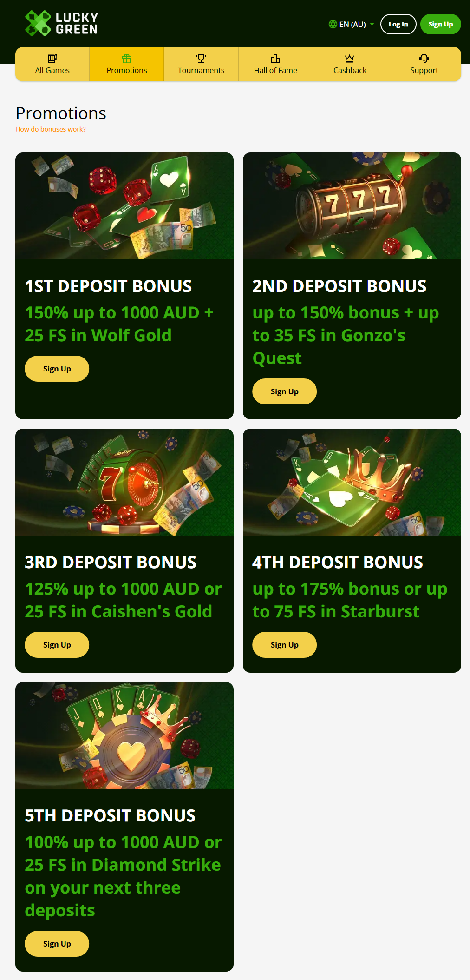
Task: Click the 3rd Deposit Bonus roulette image
Action: tap(124, 482)
